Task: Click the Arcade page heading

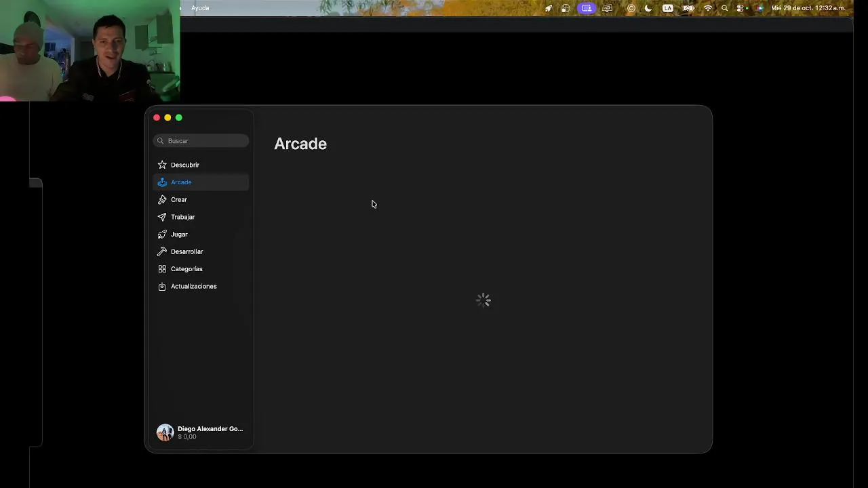Action: (300, 144)
